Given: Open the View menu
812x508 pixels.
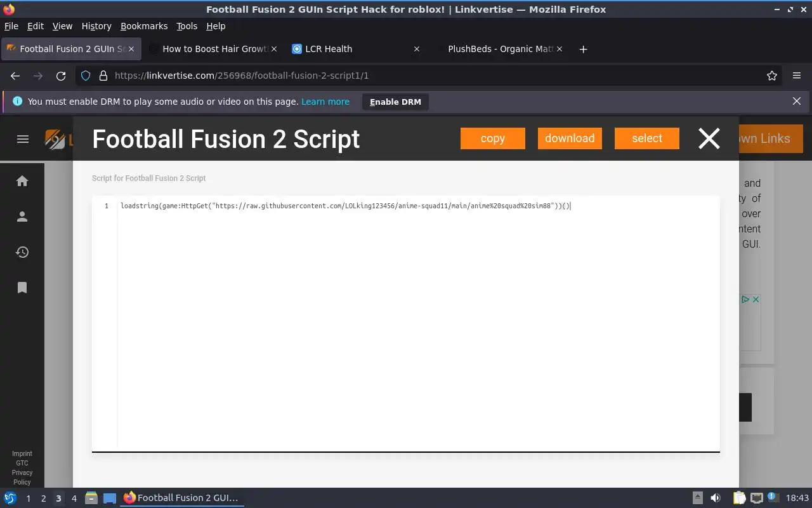Looking at the screenshot, I should 62,26.
